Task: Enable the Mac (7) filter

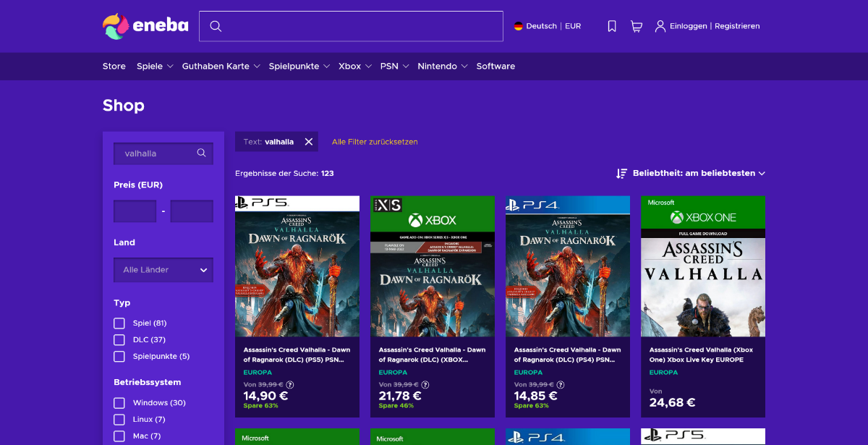Action: (119, 436)
